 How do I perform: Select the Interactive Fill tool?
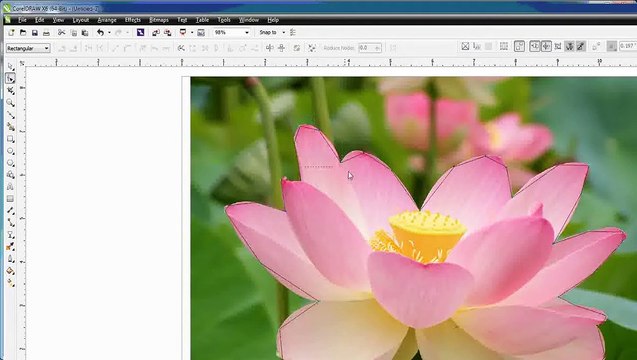pos(11,283)
